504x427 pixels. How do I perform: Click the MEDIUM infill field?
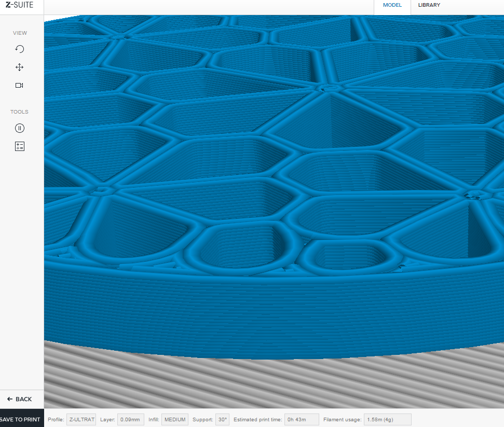point(175,420)
